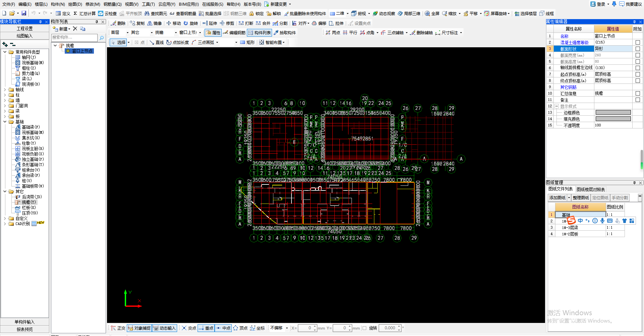
Task: Click the 删除 delete tool
Action: point(118,23)
